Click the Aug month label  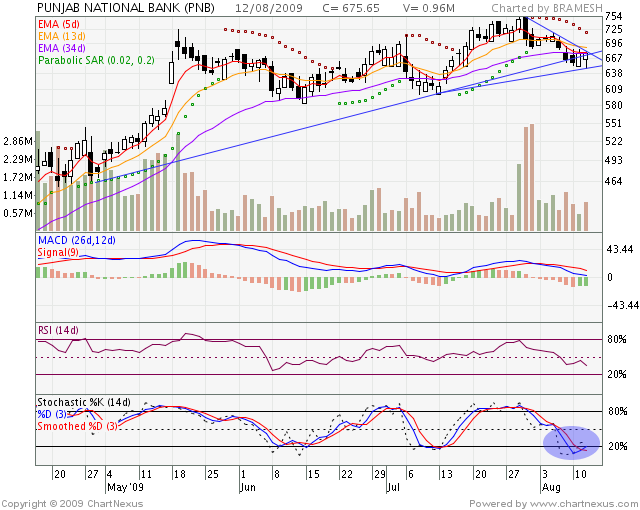click(551, 487)
